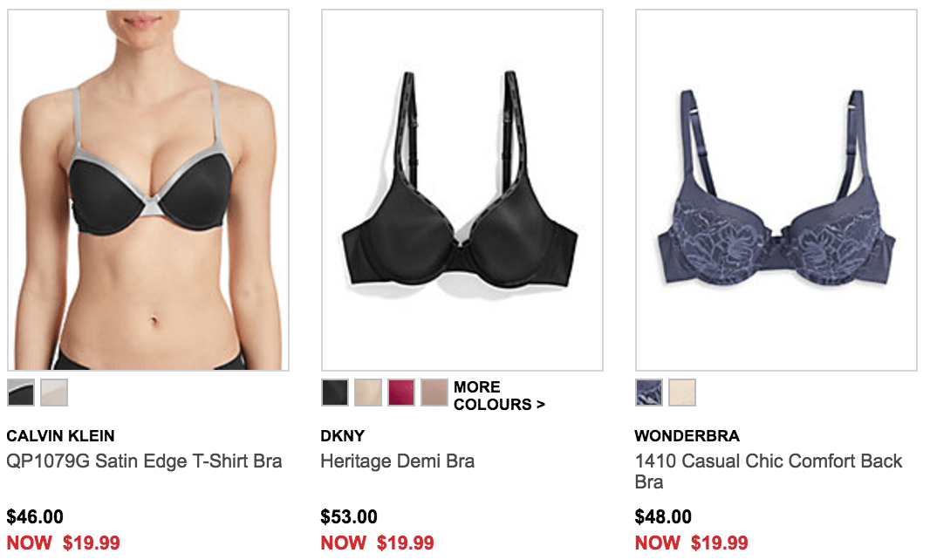930x560 pixels.
Task: Open the Wonderbra blue lace product image
Action: click(x=776, y=190)
